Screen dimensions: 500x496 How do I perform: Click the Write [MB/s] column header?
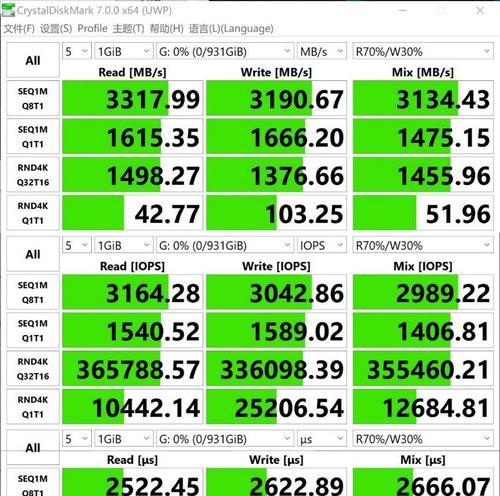[276, 72]
